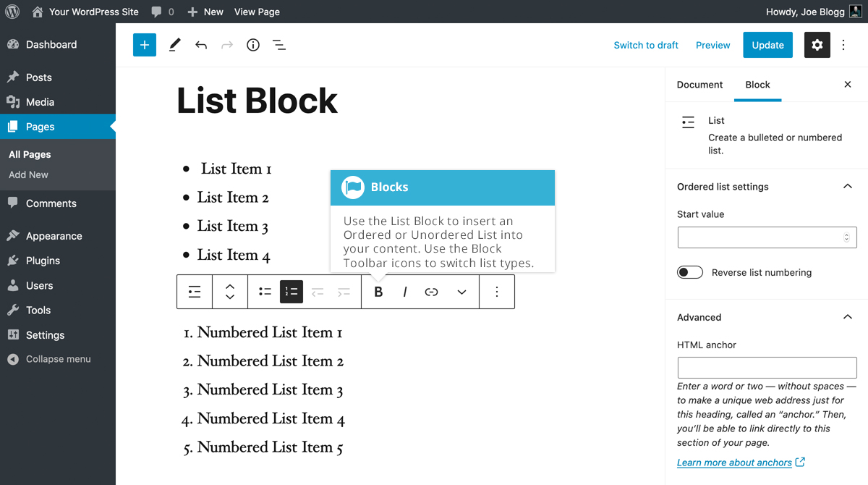The height and width of the screenshot is (485, 868).
Task: Select the Italic icon in block toolbar
Action: (x=404, y=291)
